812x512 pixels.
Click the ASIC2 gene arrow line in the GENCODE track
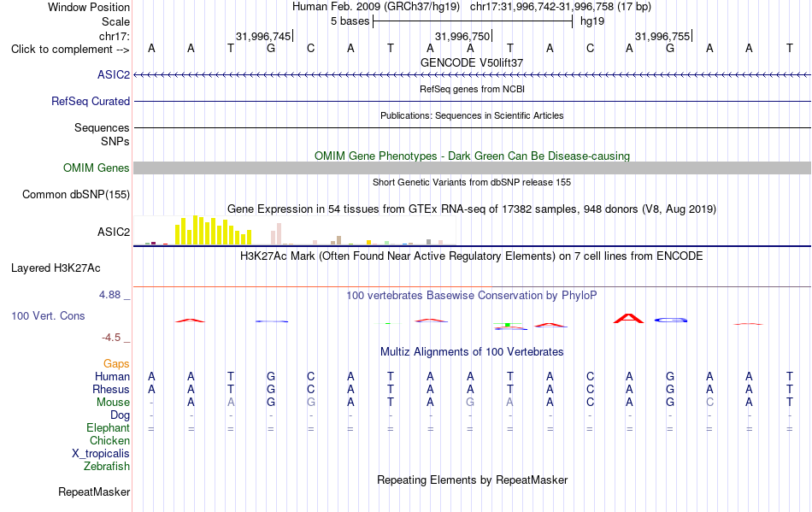point(473,75)
